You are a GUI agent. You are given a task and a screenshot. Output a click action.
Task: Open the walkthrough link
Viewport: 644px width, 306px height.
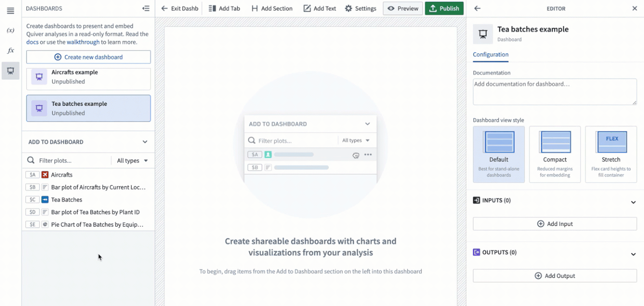click(83, 42)
